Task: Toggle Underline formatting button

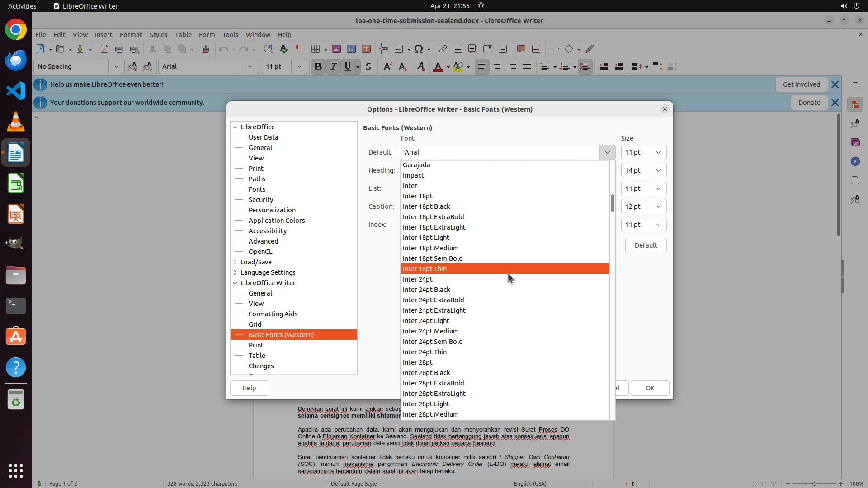Action: (348, 66)
